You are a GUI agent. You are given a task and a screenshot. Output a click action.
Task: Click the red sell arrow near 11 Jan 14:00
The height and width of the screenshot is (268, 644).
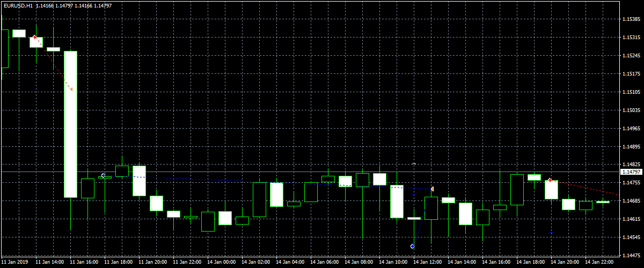tap(35, 37)
